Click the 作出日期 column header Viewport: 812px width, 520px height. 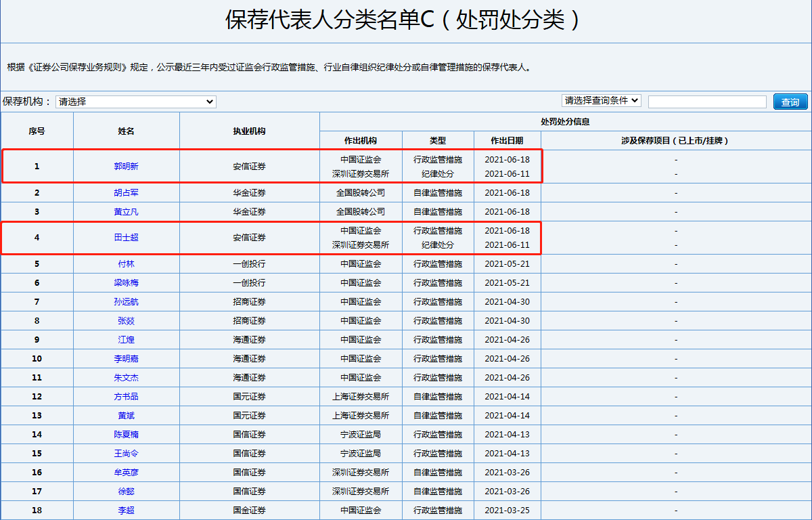pyautogui.click(x=507, y=140)
